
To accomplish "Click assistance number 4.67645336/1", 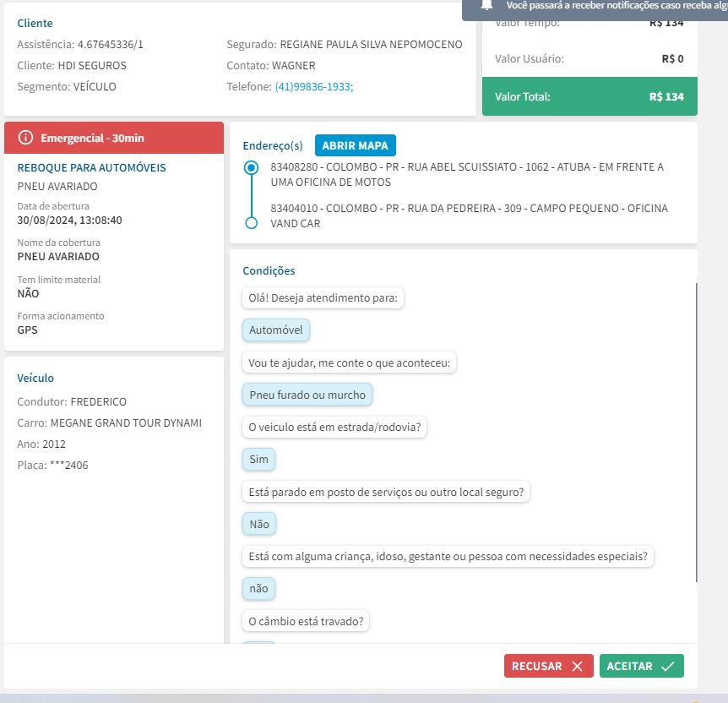I will [x=110, y=44].
